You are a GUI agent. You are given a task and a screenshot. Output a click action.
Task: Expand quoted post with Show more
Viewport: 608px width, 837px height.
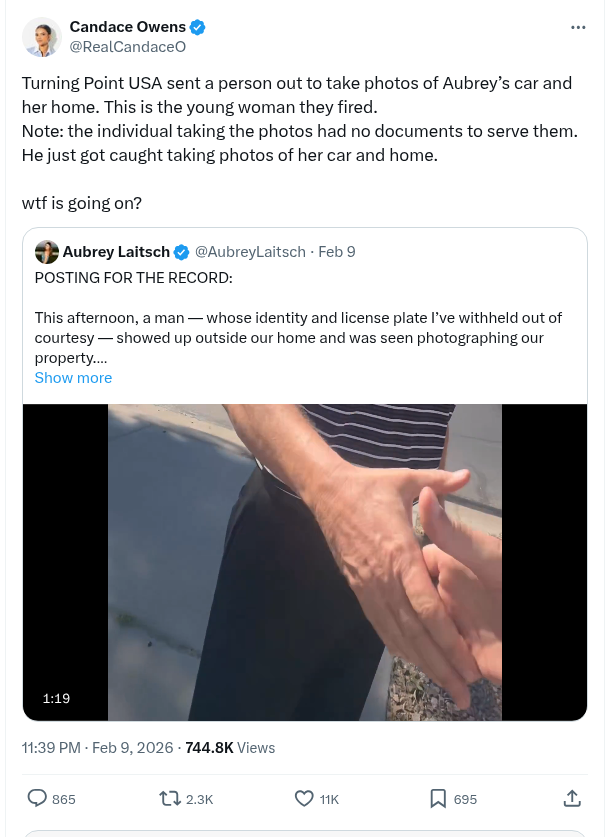point(73,378)
